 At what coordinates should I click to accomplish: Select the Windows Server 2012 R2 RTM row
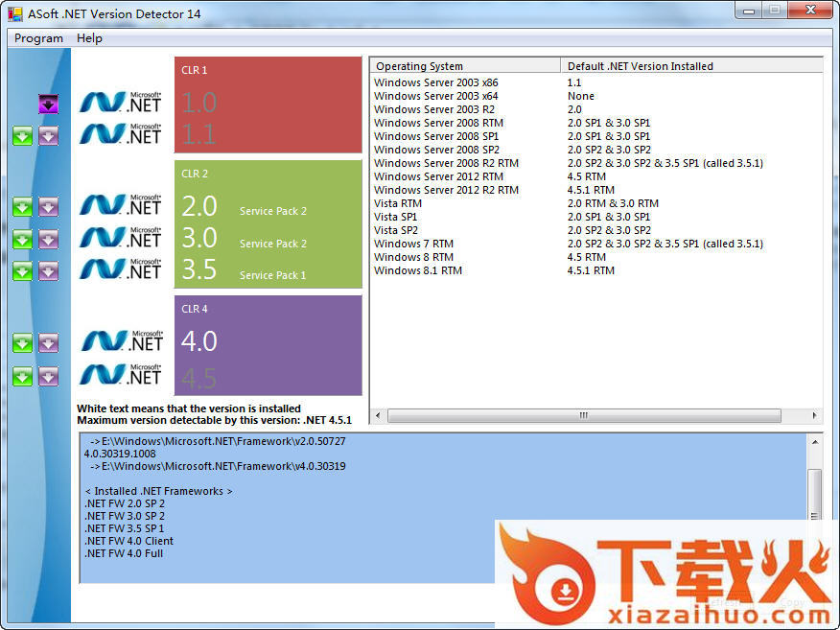pos(596,190)
